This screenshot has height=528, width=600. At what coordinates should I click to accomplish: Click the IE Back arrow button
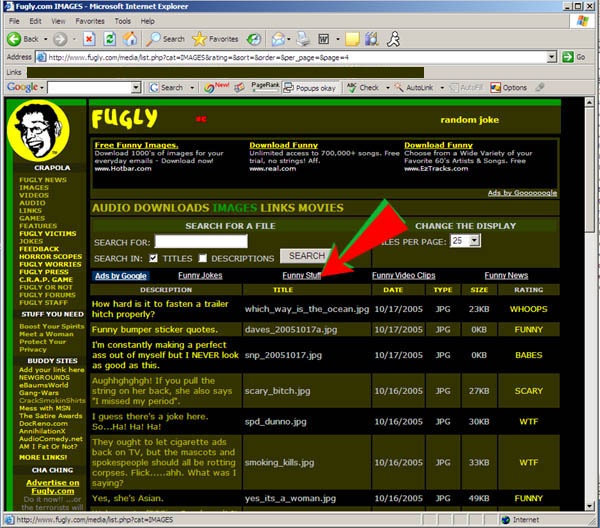point(23,39)
